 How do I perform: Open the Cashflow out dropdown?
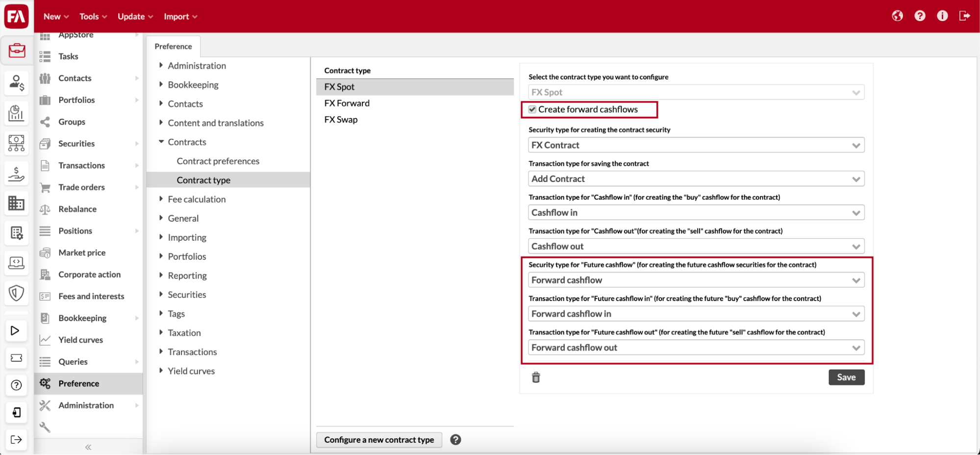click(x=696, y=246)
